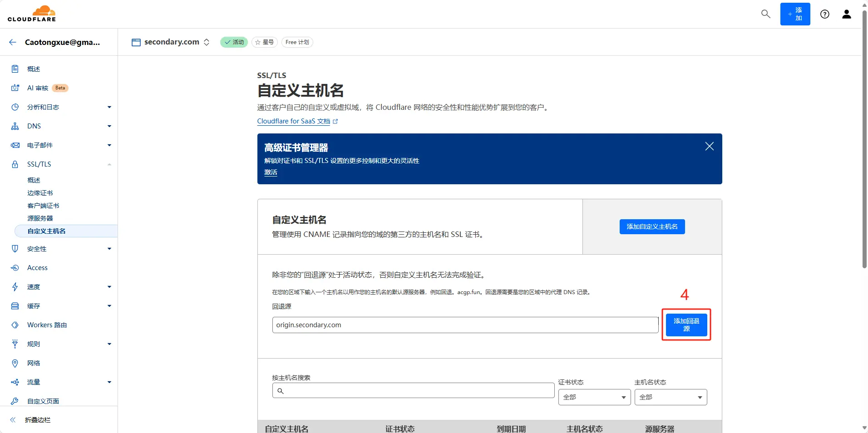Image resolution: width=868 pixels, height=433 pixels.
Task: Click the 电子邮件 envelope icon
Action: pos(15,145)
